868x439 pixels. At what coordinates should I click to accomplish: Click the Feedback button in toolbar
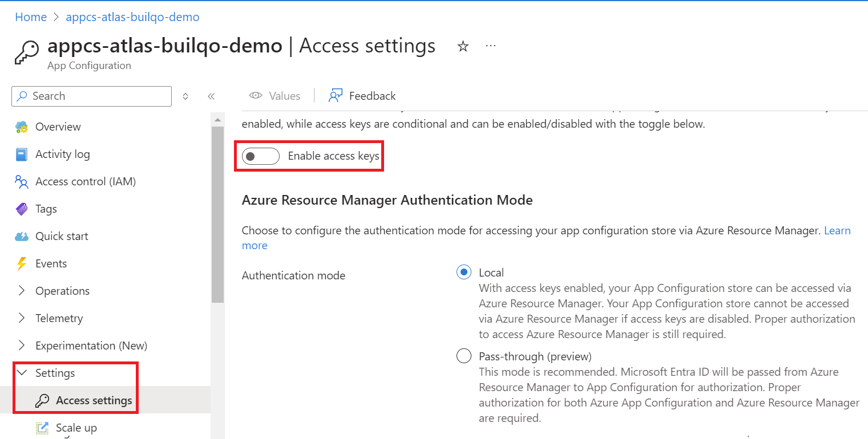point(362,96)
